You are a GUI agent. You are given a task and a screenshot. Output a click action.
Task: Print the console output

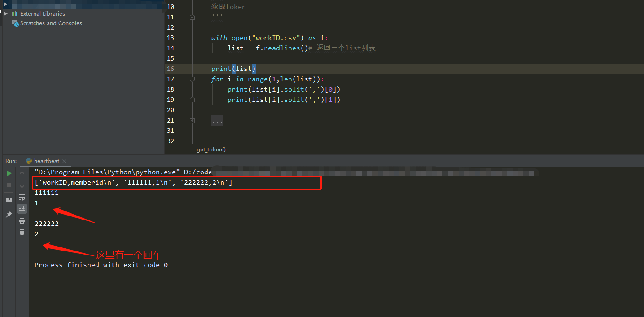[x=22, y=220]
